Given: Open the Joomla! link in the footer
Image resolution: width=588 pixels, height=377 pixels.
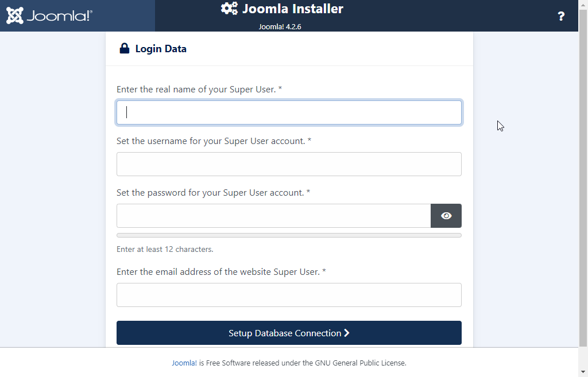Looking at the screenshot, I should tap(184, 363).
